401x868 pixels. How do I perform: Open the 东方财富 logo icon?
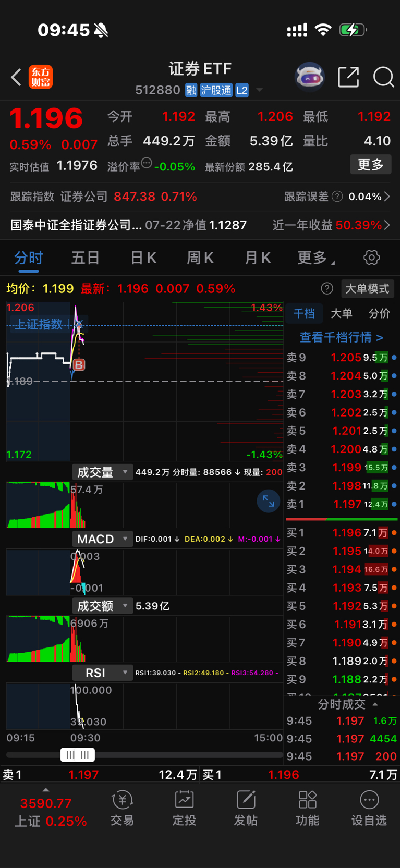point(41,77)
